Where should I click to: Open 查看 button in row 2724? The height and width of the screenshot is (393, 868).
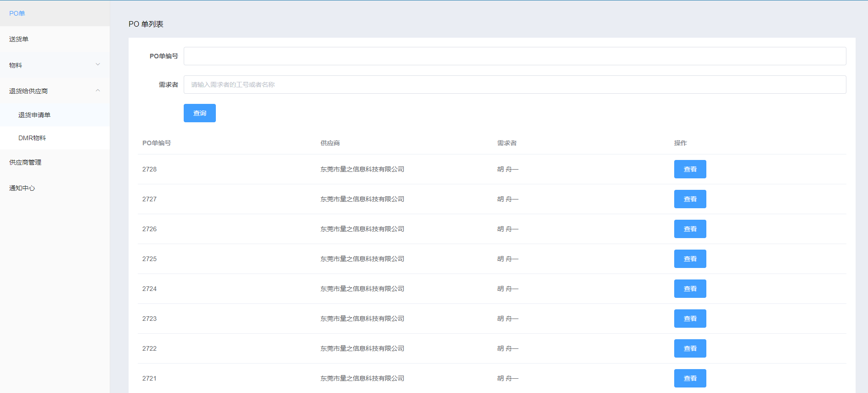click(690, 289)
